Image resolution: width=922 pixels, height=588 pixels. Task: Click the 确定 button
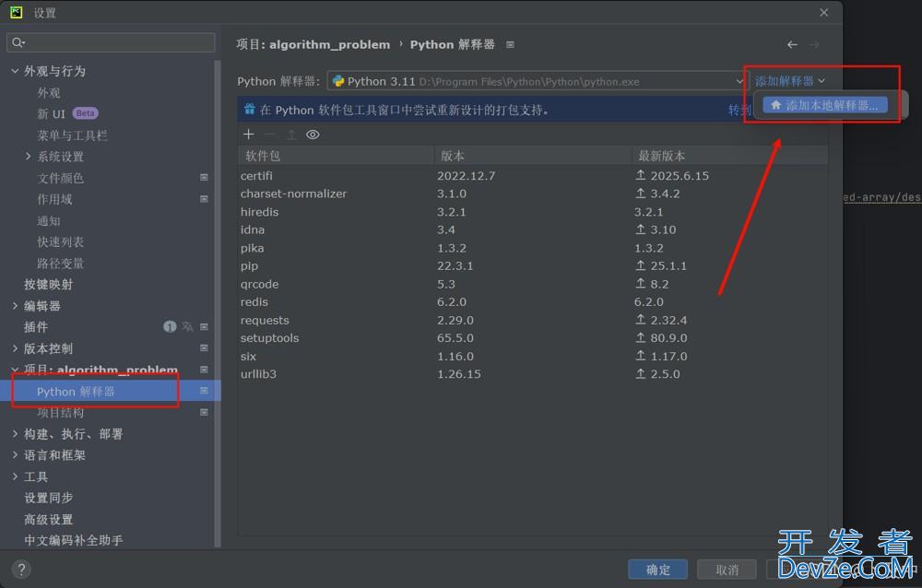657,570
